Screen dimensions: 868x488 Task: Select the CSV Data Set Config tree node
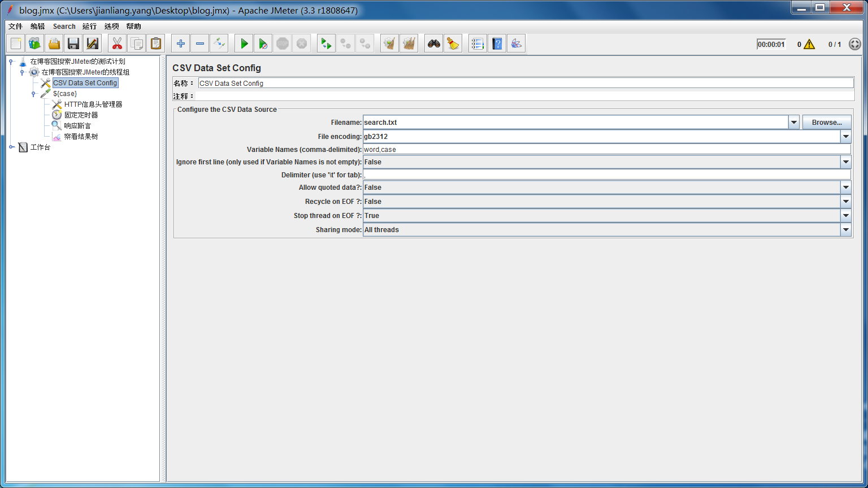(x=85, y=83)
